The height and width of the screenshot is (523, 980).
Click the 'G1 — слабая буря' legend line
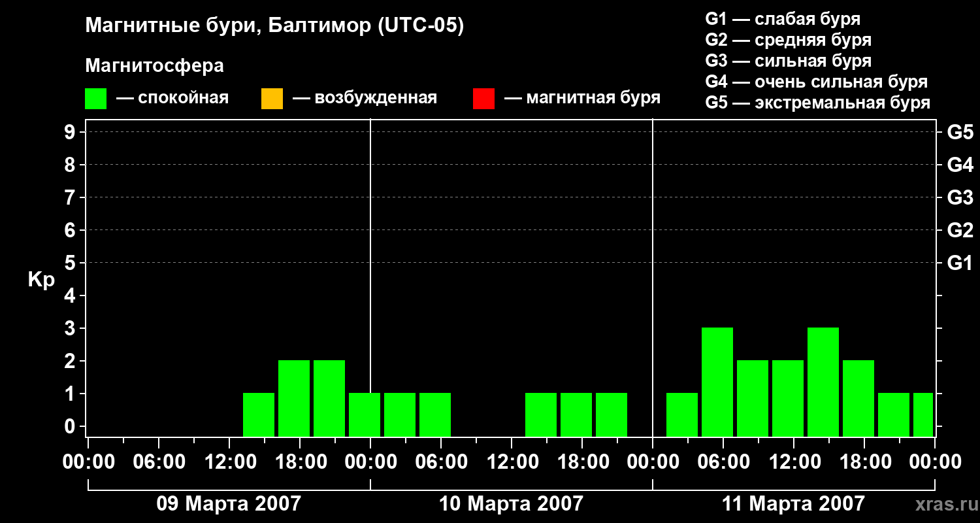(783, 19)
